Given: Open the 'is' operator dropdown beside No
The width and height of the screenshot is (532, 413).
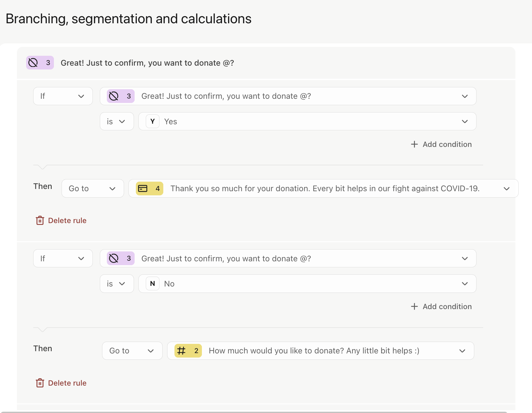Looking at the screenshot, I should 117,284.
